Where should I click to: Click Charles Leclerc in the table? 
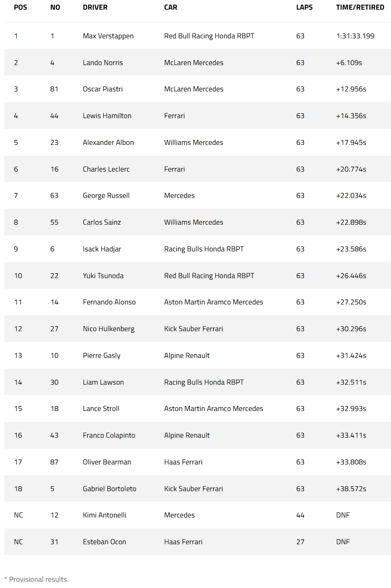[x=106, y=169]
